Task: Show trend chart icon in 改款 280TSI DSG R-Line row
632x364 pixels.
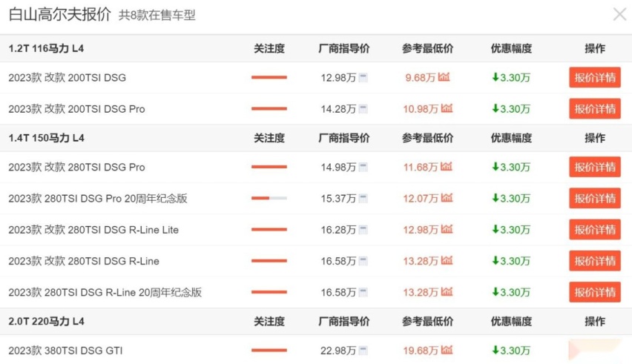Action: [x=447, y=260]
